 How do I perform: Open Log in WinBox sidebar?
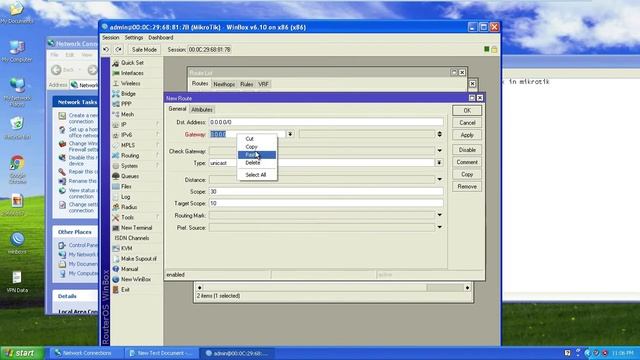pyautogui.click(x=125, y=197)
